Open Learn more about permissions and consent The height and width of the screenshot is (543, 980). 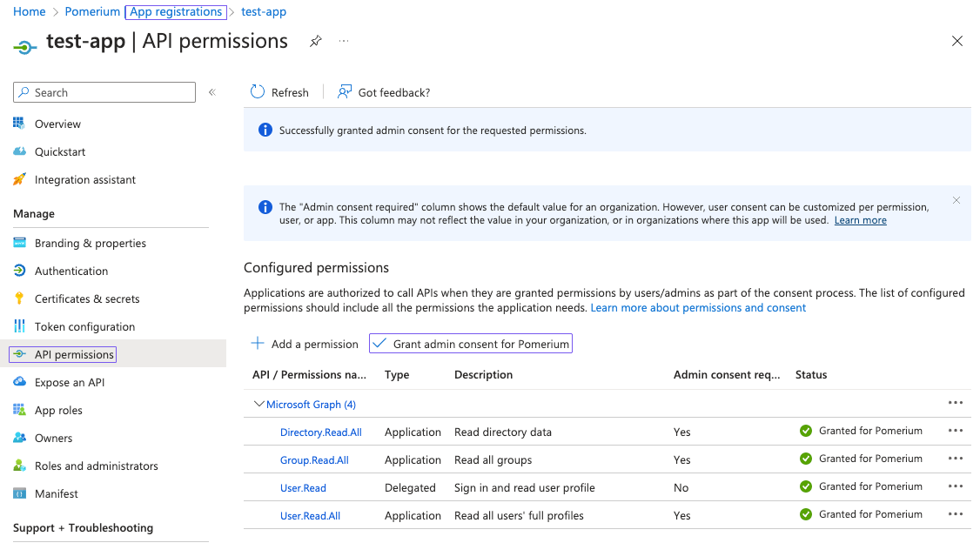pyautogui.click(x=698, y=306)
